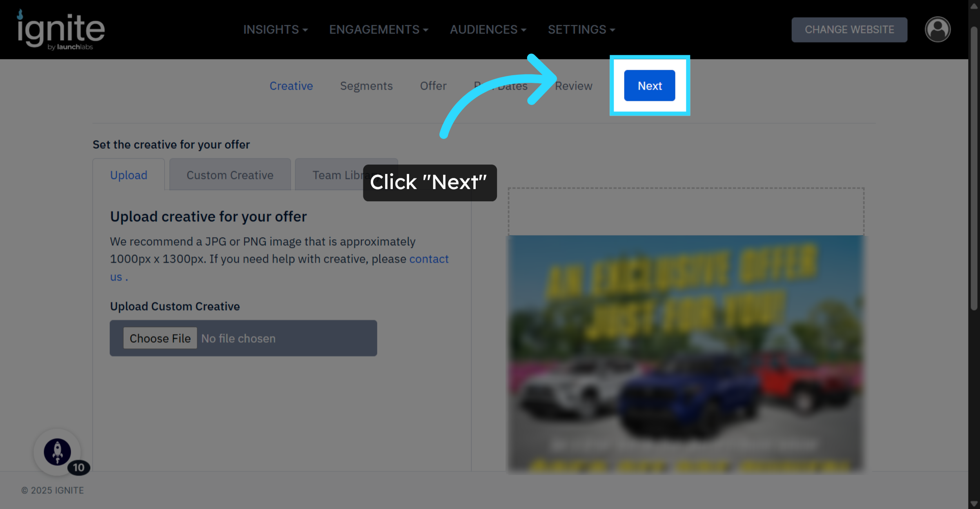Screen dimensions: 980x509
Task: Open the SETTINGS dropdown menu
Action: pos(581,29)
